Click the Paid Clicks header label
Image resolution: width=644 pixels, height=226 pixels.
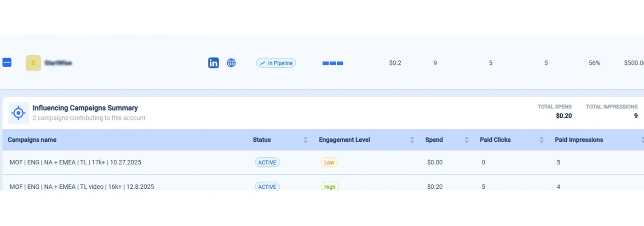495,140
